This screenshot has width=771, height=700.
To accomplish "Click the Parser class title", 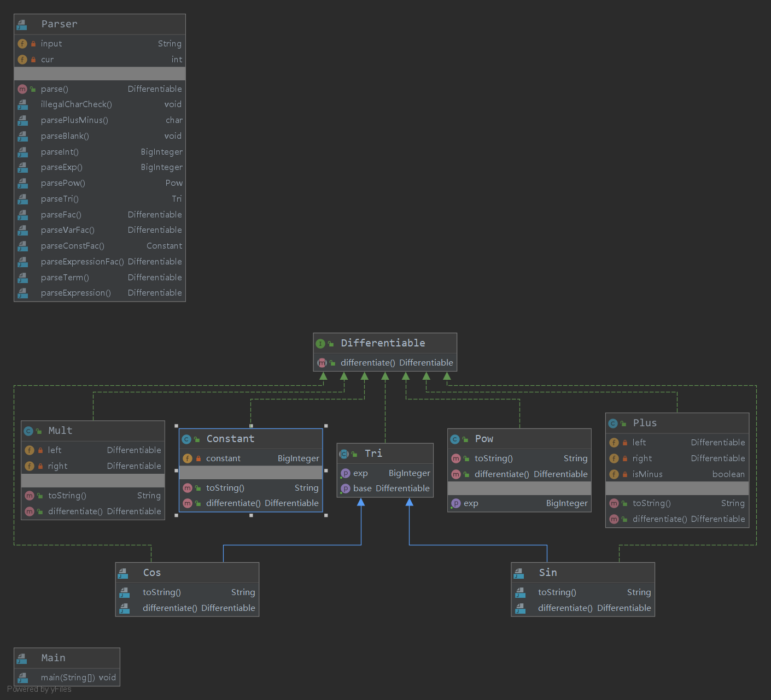I will (60, 24).
